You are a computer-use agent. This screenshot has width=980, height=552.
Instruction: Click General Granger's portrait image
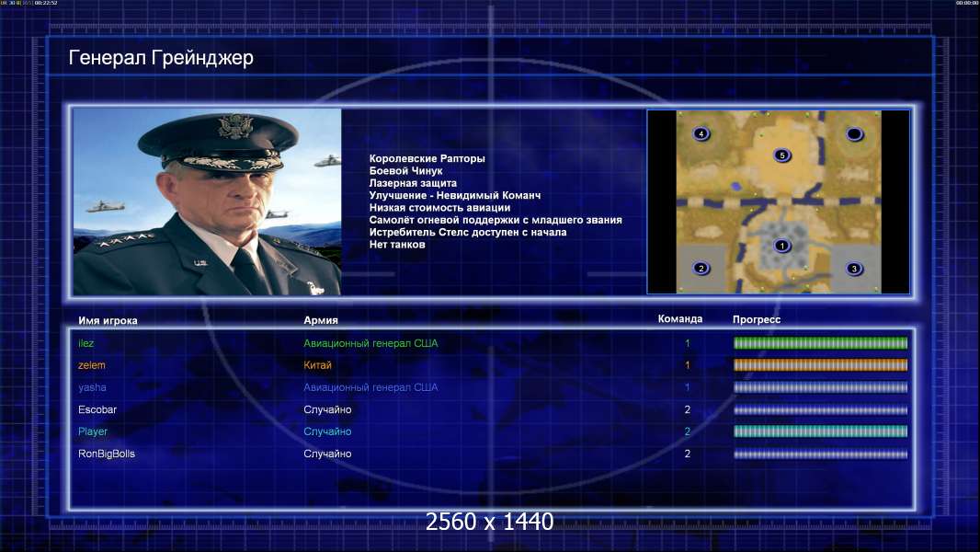[207, 201]
